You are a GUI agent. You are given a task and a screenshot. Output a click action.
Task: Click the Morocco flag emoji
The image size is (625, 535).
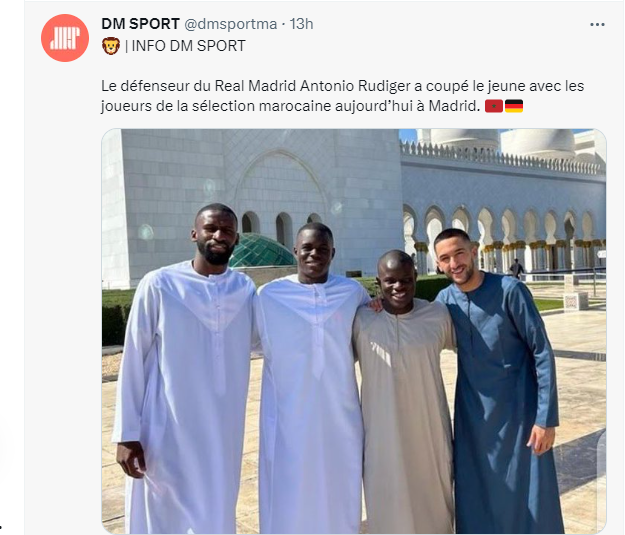tap(494, 106)
